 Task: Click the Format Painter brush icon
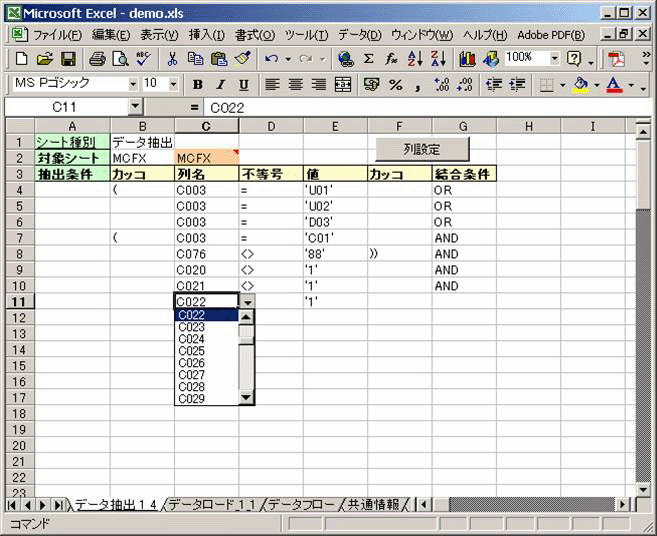click(x=242, y=59)
